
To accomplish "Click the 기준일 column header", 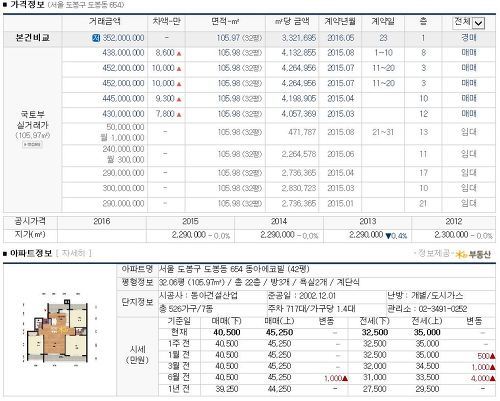I will (x=179, y=321).
